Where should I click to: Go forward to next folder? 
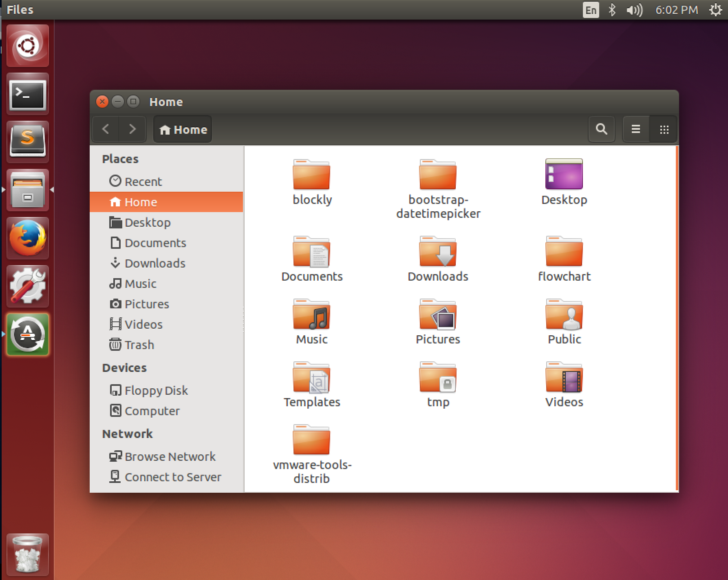(x=132, y=129)
